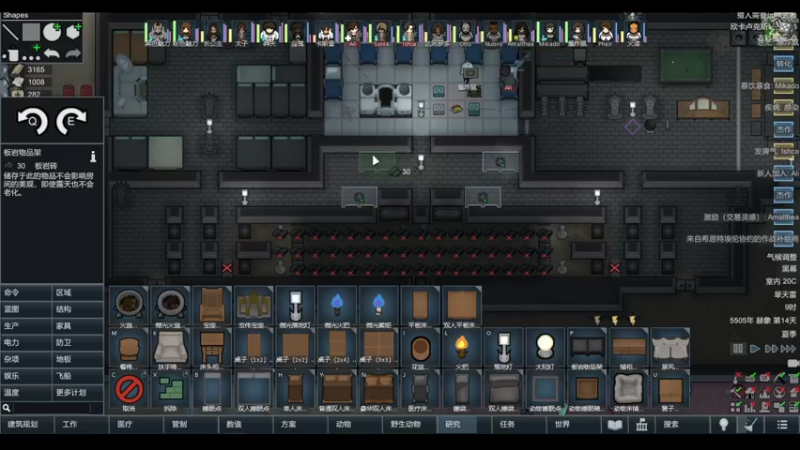
Task: Choose the 火把 torch lamp item
Action: 461,349
